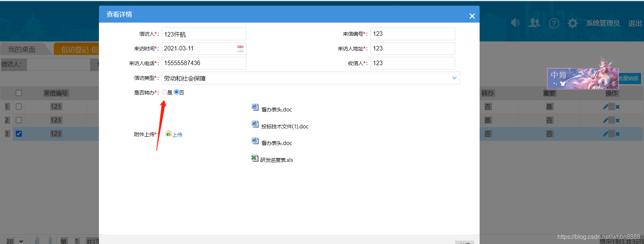The width and height of the screenshot is (644, 244).
Task: Click 退出 to log out
Action: tap(635, 23)
